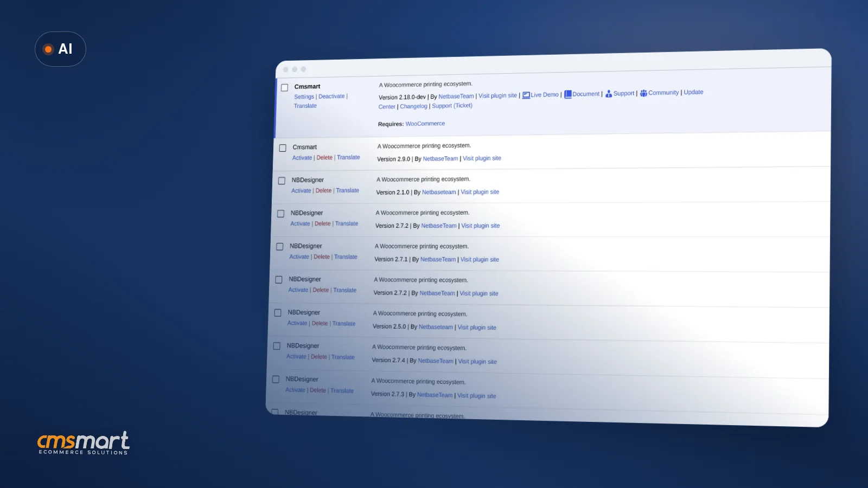Delete the NBDesigner version 2.5.0 plugin

pyautogui.click(x=320, y=324)
